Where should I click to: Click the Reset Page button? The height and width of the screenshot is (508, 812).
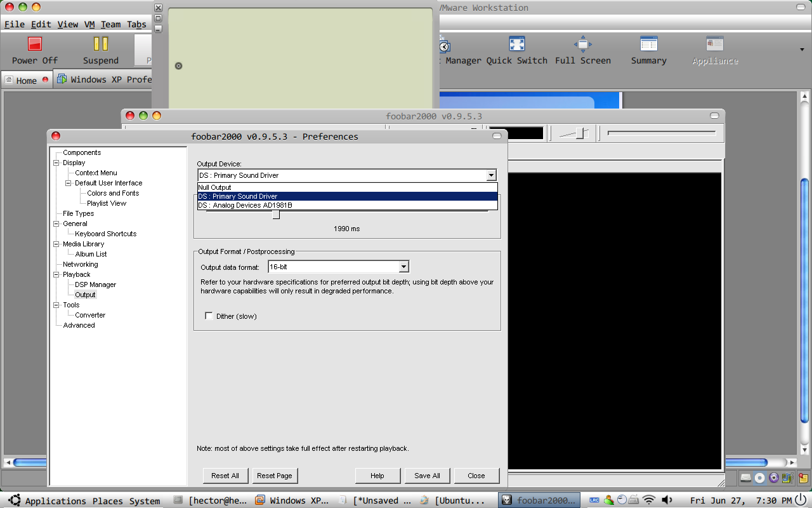[275, 476]
